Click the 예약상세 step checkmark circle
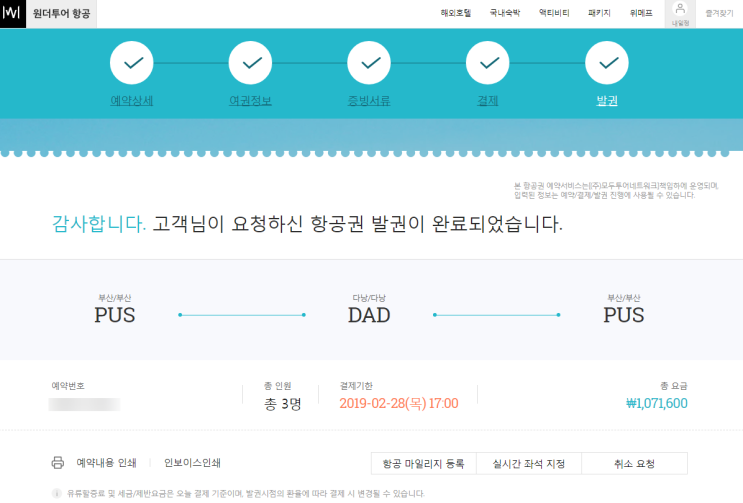743x503 pixels. click(x=132, y=63)
